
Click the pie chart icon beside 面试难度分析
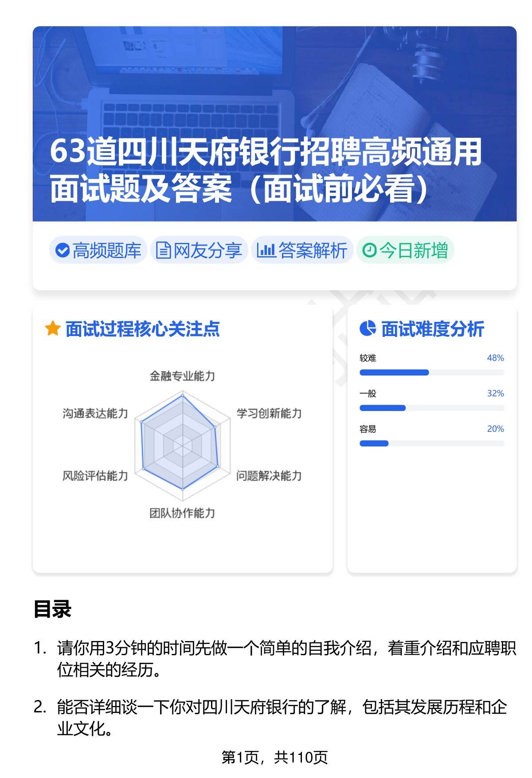368,329
